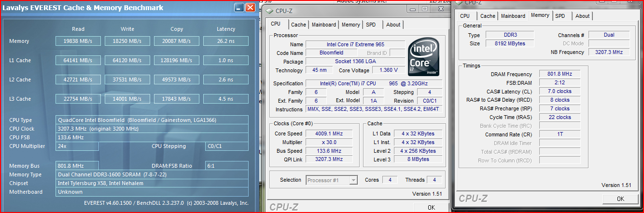Open the Cache tab in the memory timings CPU-Z window
Screen dimensions: 644x213
tap(488, 16)
